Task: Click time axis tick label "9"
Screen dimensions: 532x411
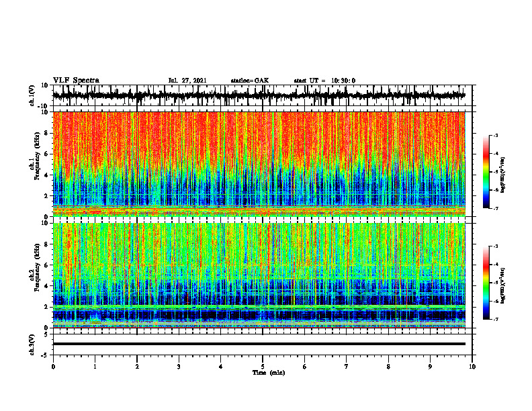Action: click(430, 367)
